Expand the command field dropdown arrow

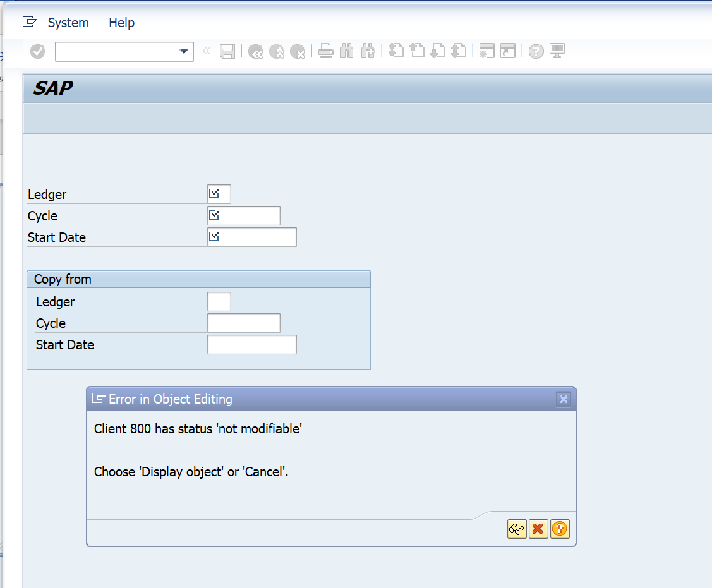pos(184,51)
